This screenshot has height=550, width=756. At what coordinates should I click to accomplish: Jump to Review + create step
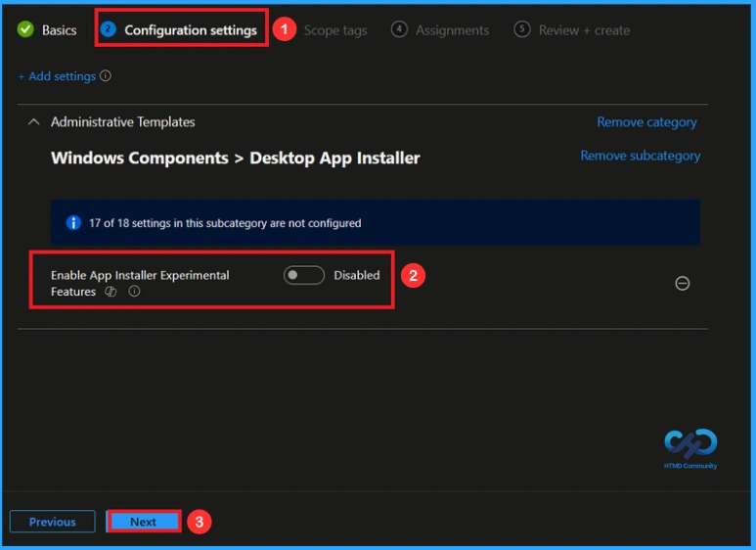click(x=572, y=30)
